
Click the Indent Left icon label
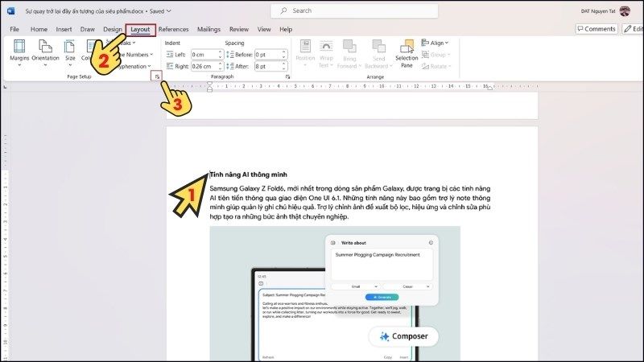pos(170,55)
